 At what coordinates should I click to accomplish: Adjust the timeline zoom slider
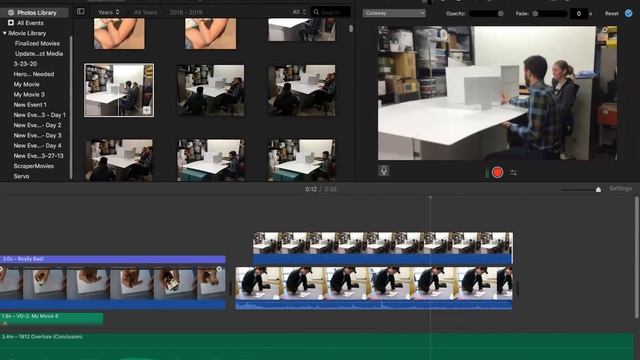581,189
